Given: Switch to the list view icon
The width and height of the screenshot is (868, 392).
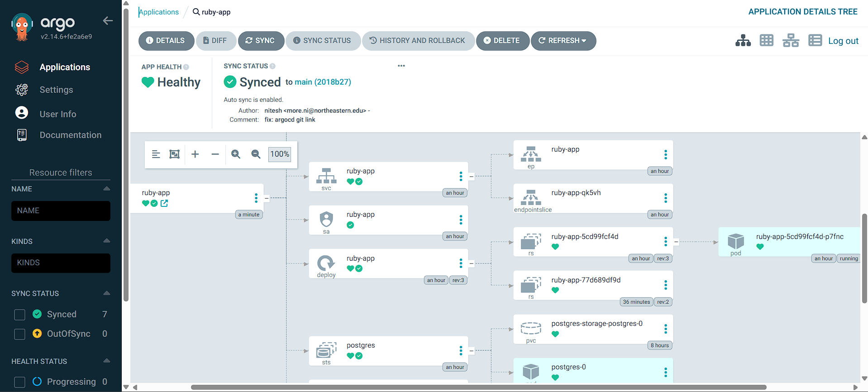Looking at the screenshot, I should click(815, 41).
